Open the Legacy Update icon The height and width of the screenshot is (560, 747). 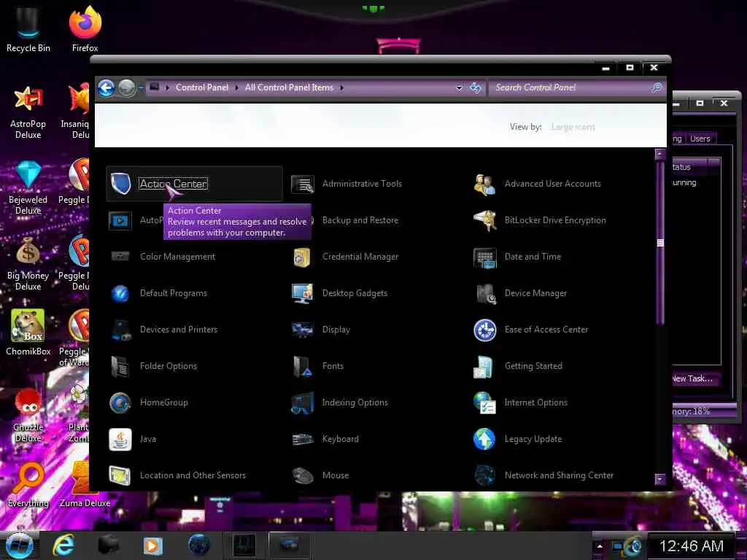pos(484,439)
